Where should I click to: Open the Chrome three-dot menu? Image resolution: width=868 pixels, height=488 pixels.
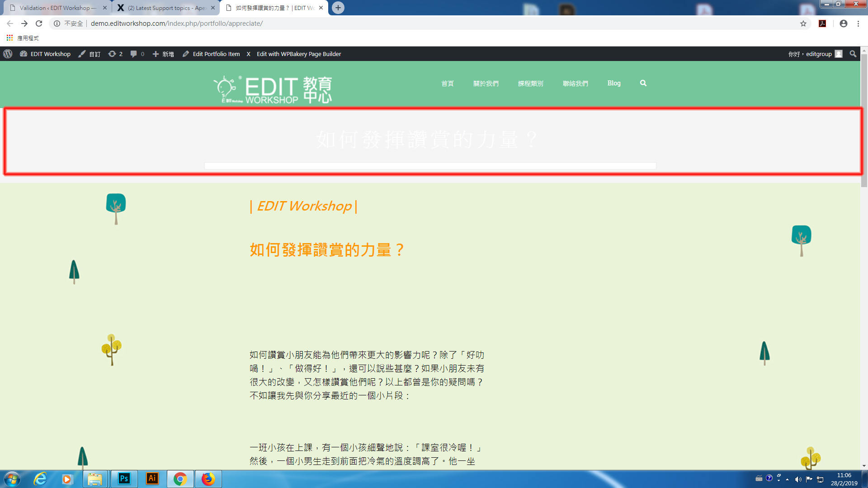click(x=858, y=23)
